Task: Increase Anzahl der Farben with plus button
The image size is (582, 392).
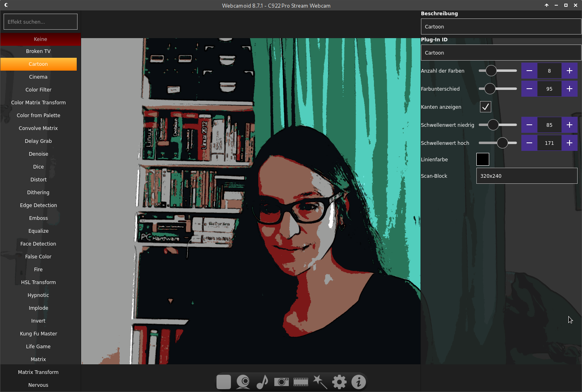Action: [569, 71]
